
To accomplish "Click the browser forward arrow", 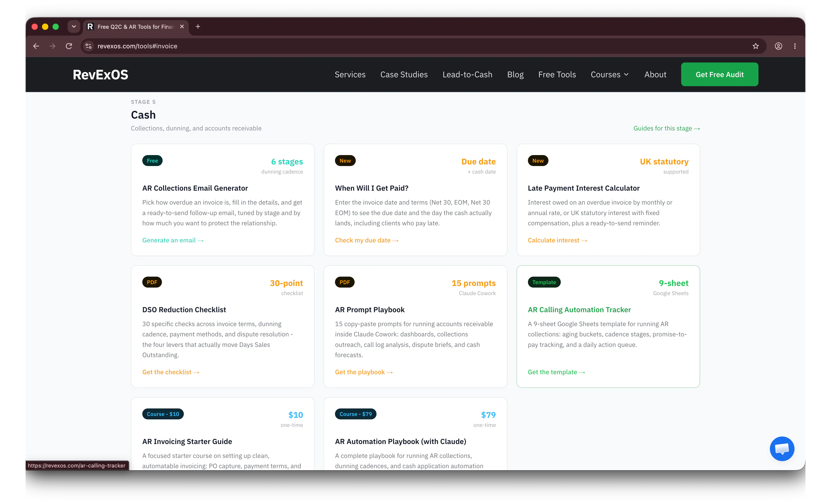I will coord(52,46).
